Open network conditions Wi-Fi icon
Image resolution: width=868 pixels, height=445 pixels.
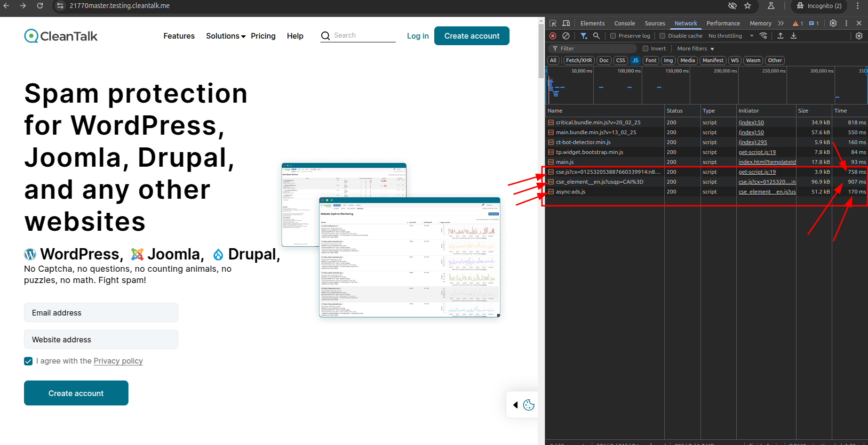764,36
